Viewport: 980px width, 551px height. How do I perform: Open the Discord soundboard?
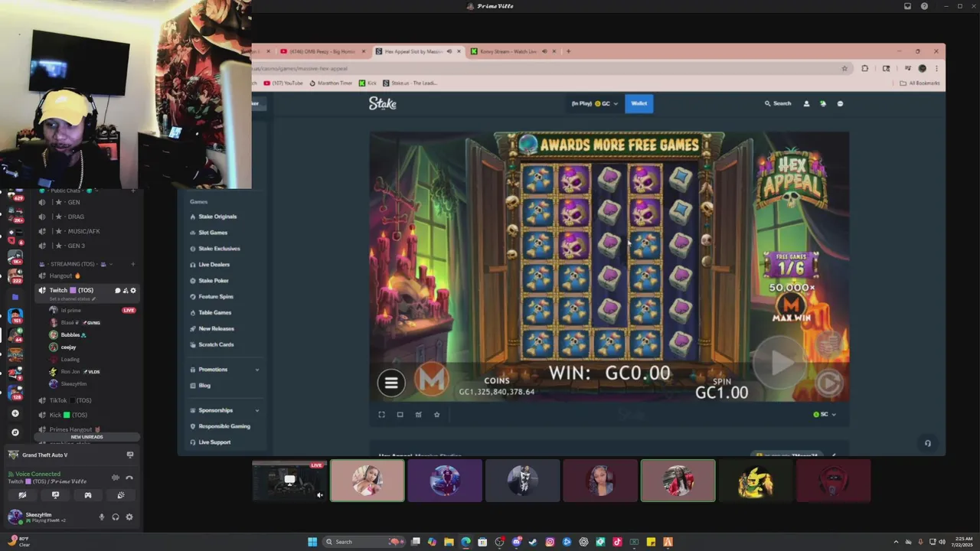[121, 495]
